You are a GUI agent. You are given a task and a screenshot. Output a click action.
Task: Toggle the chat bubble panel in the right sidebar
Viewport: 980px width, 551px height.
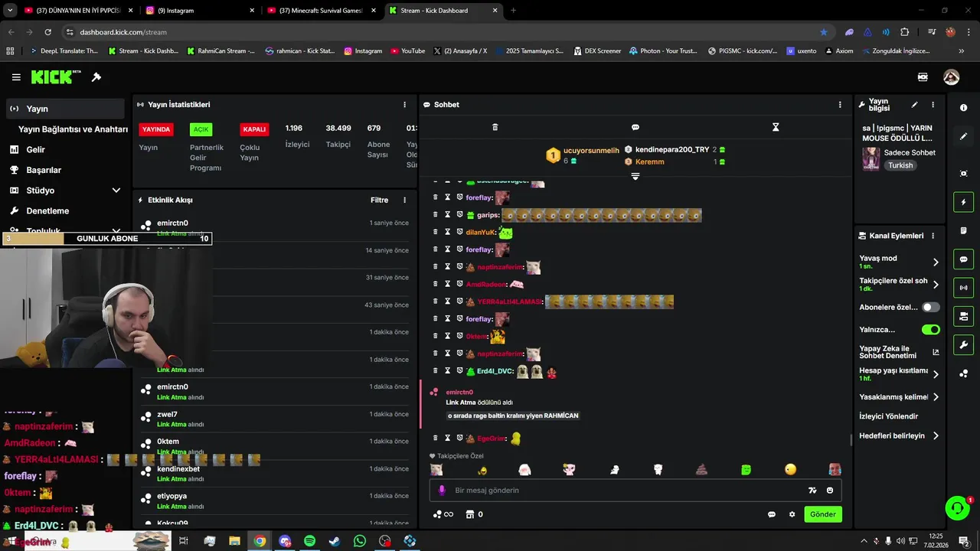click(963, 259)
